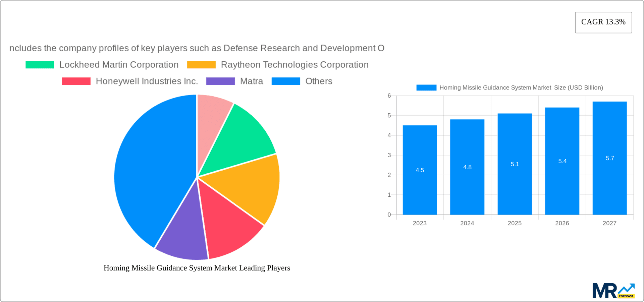644x302 pixels.
Task: Click the bar labeled 5.4 for 2026
Action: [562, 161]
